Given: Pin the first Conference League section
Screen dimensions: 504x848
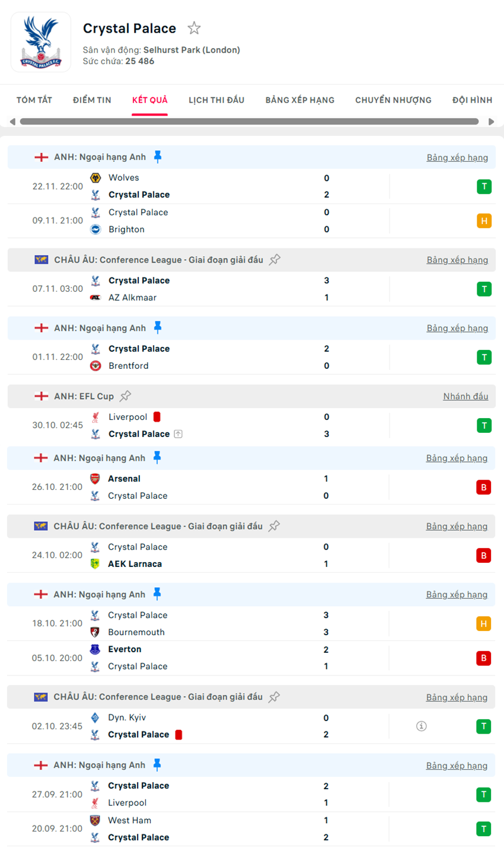Looking at the screenshot, I should click(275, 260).
